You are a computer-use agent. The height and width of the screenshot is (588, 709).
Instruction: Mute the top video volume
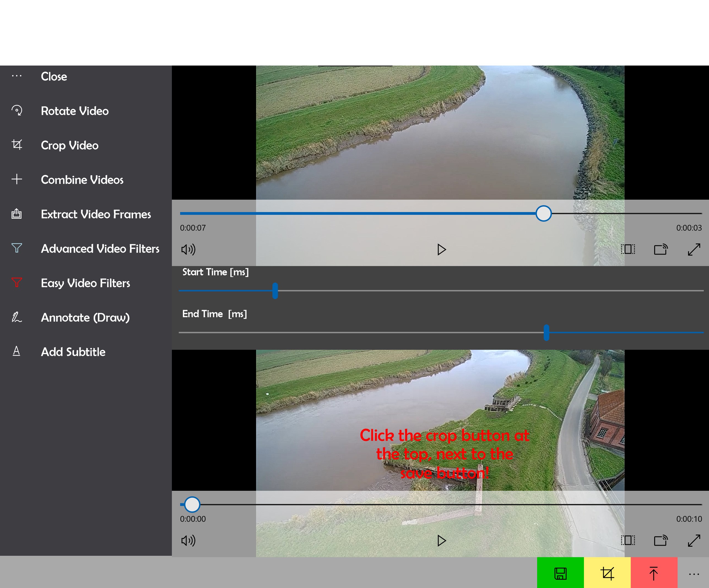point(188,250)
